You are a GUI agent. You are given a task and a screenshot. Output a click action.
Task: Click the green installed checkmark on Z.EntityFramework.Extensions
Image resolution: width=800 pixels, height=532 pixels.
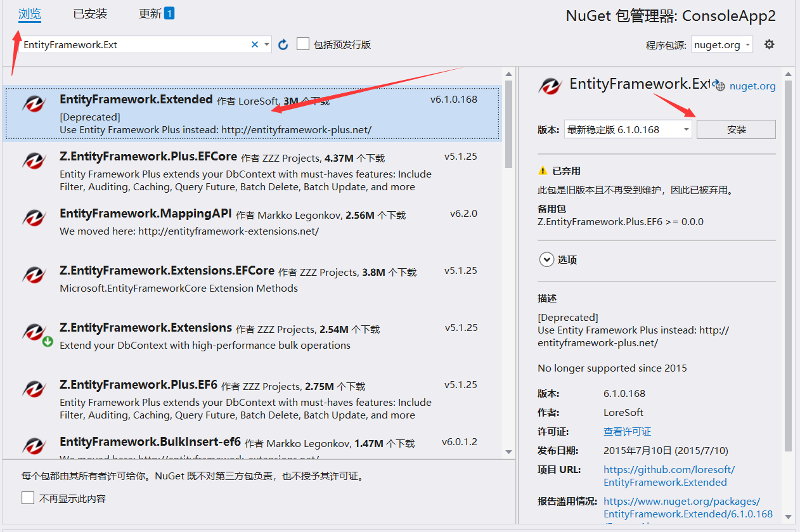(48, 340)
